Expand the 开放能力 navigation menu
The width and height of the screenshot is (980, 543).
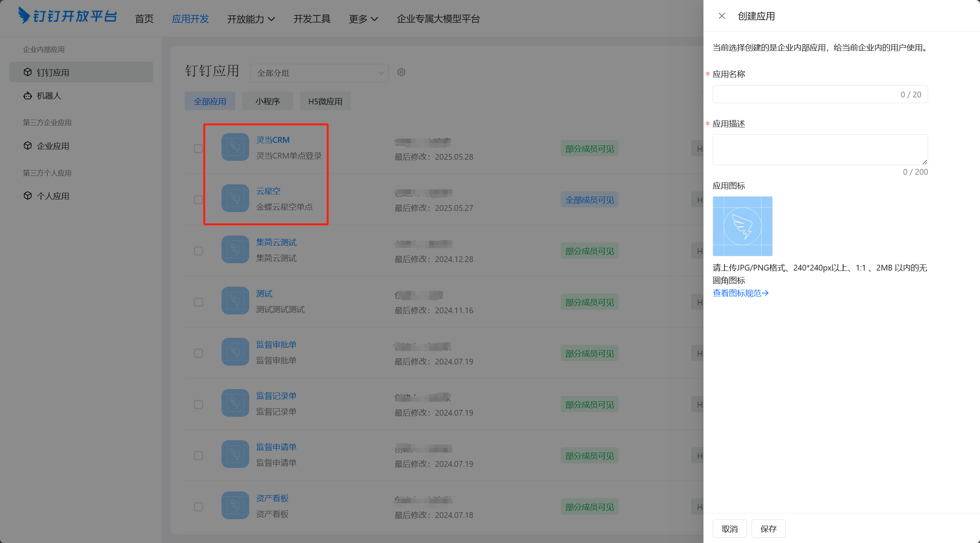click(251, 19)
